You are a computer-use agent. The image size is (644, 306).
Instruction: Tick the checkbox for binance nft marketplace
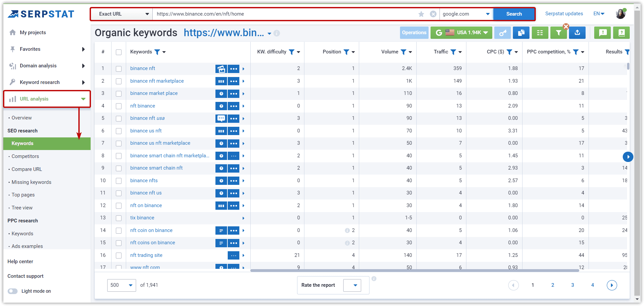[119, 81]
